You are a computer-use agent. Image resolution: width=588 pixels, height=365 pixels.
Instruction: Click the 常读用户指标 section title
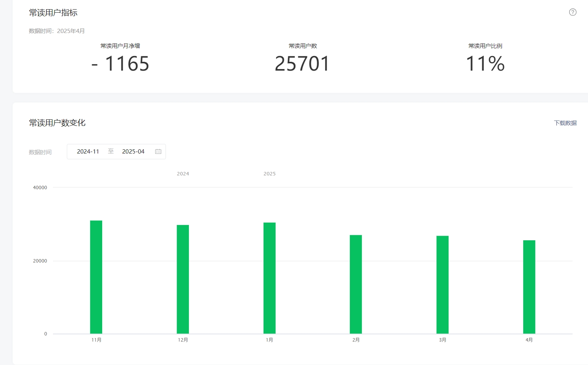pyautogui.click(x=53, y=13)
